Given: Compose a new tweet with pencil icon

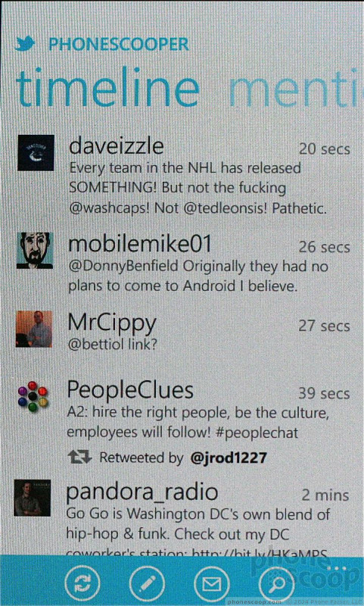Looking at the screenshot, I should 147,583.
